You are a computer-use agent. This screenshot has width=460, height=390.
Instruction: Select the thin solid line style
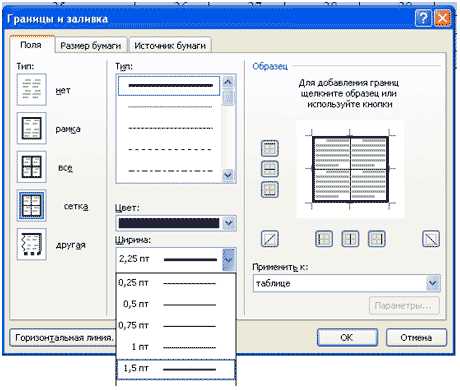[x=169, y=107]
